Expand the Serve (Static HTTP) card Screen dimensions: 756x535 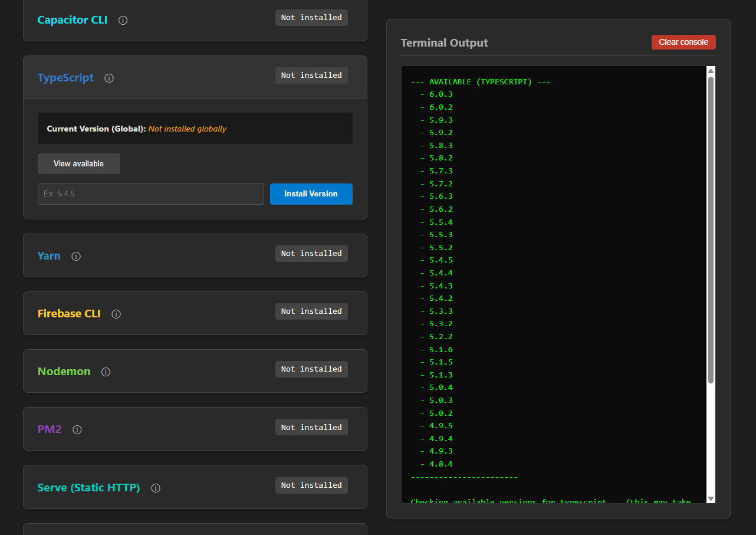pyautogui.click(x=195, y=487)
